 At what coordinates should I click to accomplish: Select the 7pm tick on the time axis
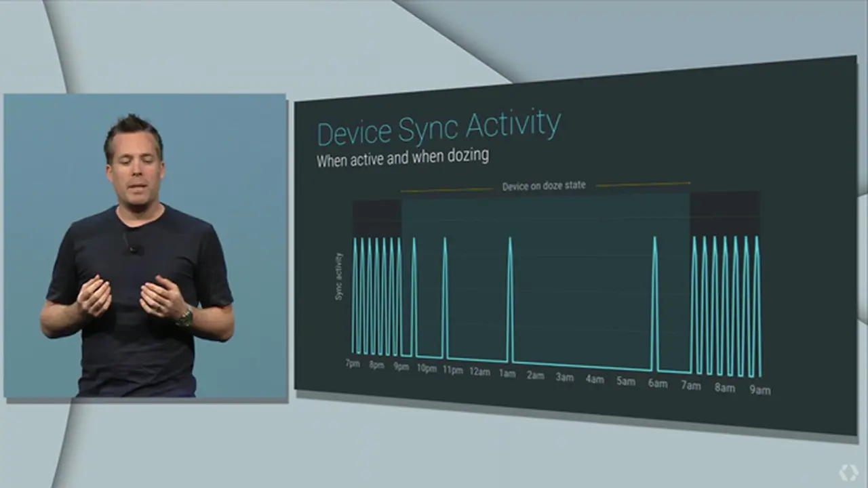coord(352,364)
